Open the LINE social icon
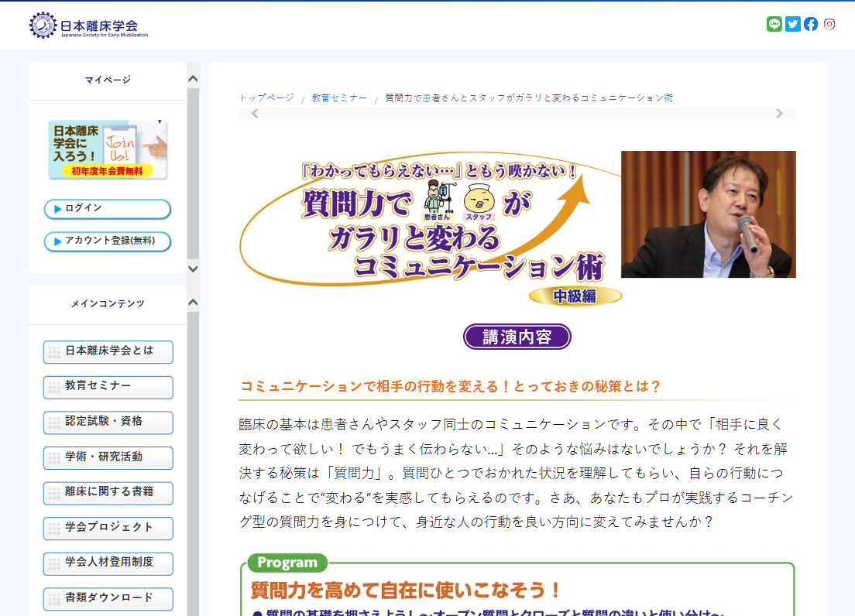Viewport: 855px width, 616px height. coord(774,24)
